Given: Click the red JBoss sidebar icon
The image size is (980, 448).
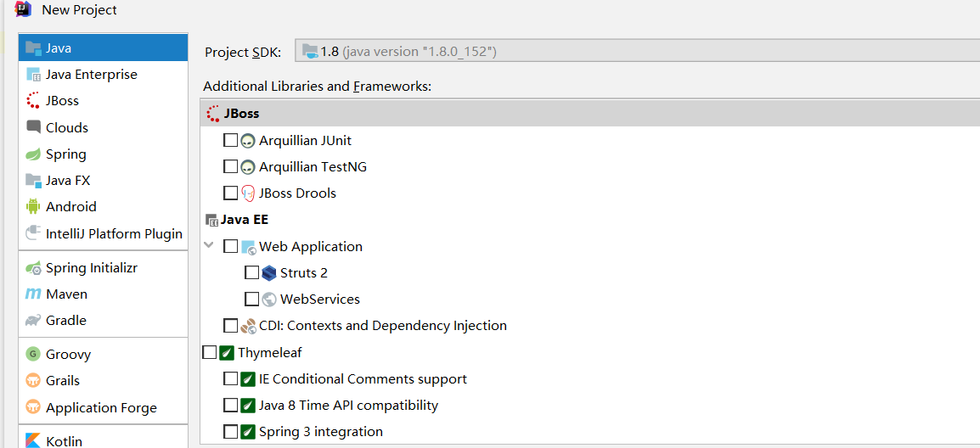Looking at the screenshot, I should click(x=33, y=101).
